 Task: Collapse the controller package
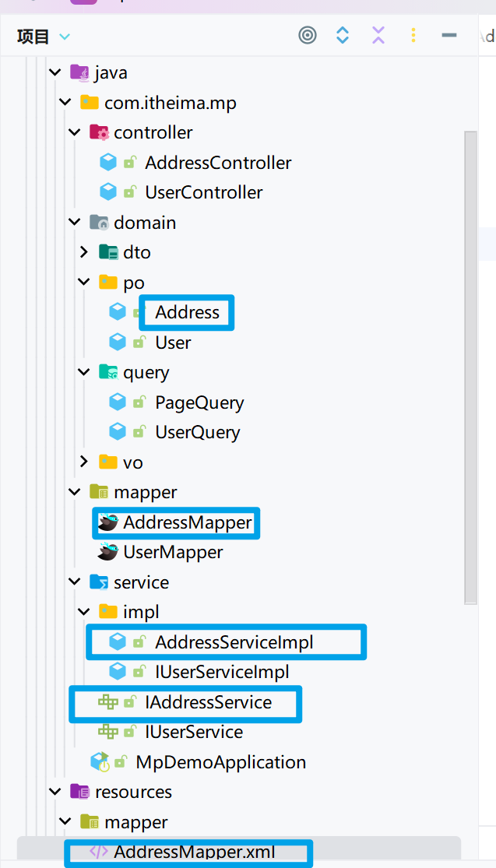(75, 132)
